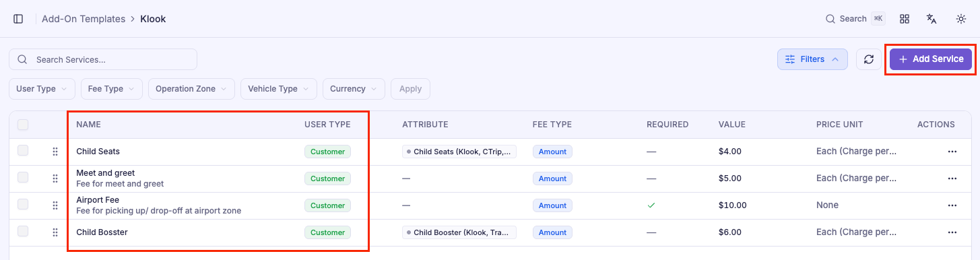Open the language translation icon
This screenshot has height=260, width=980.
(932, 19)
